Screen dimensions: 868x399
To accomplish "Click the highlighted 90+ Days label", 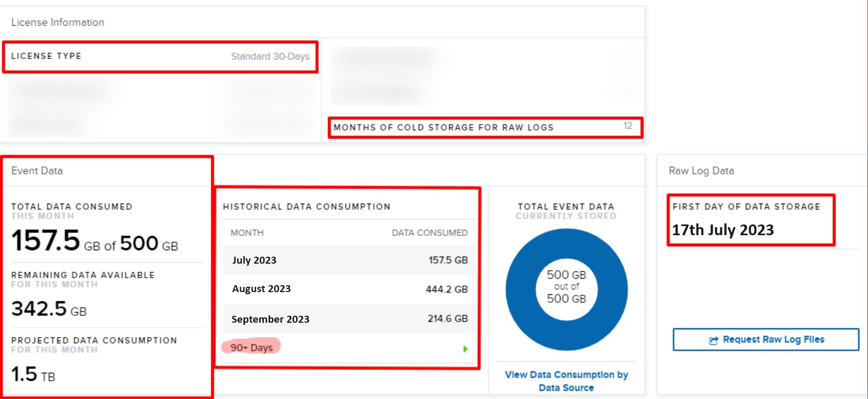I will tap(252, 347).
